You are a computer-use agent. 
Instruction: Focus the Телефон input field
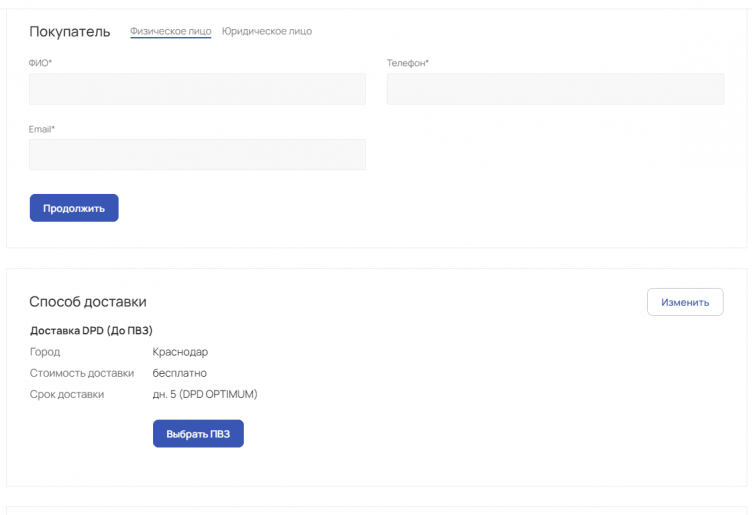(x=555, y=89)
